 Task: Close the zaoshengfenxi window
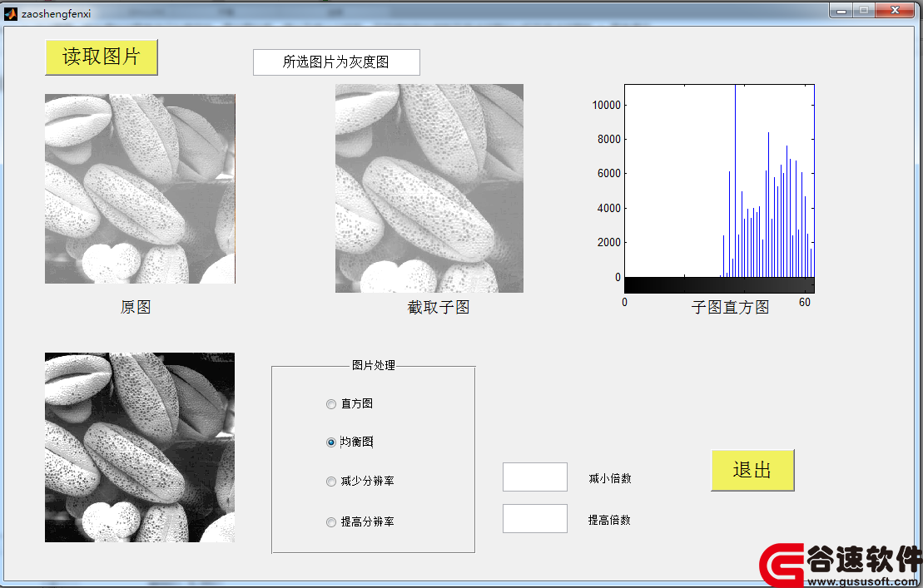coord(895,11)
